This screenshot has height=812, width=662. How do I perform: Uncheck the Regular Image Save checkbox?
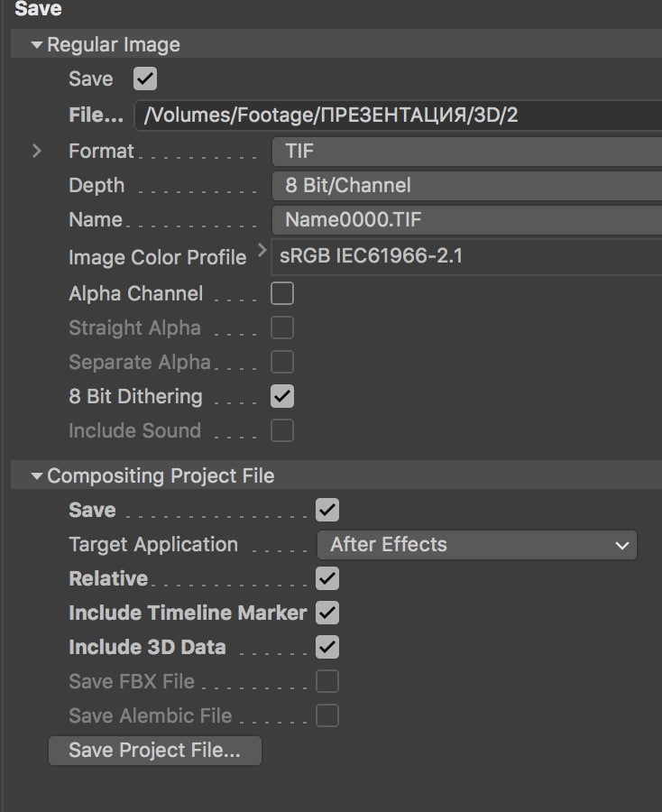(x=145, y=78)
